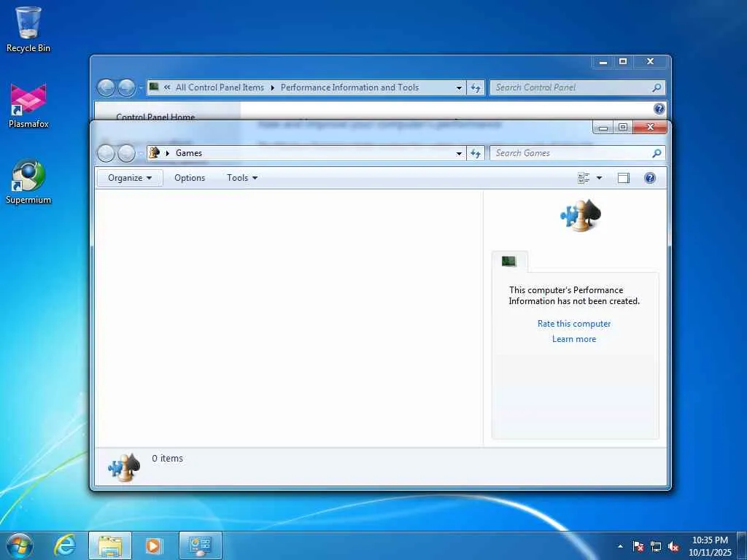Show hidden tray icons arrow
This screenshot has height=560, width=747.
coord(620,546)
